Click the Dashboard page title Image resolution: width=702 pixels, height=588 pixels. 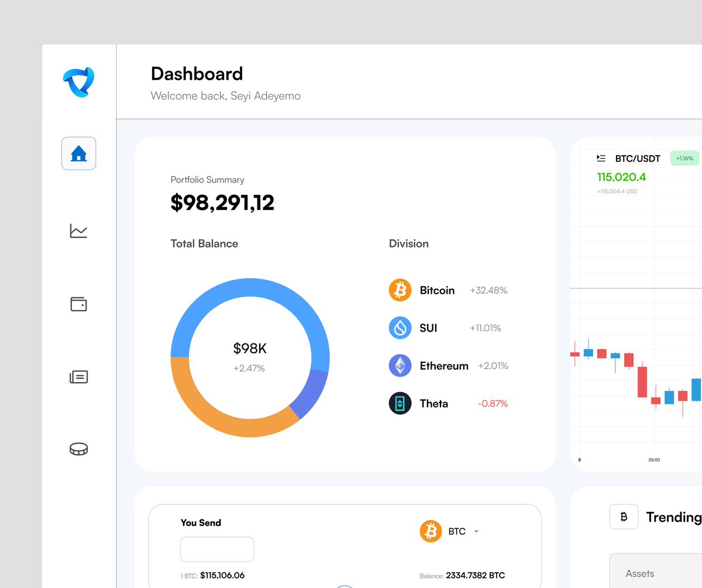(x=197, y=74)
